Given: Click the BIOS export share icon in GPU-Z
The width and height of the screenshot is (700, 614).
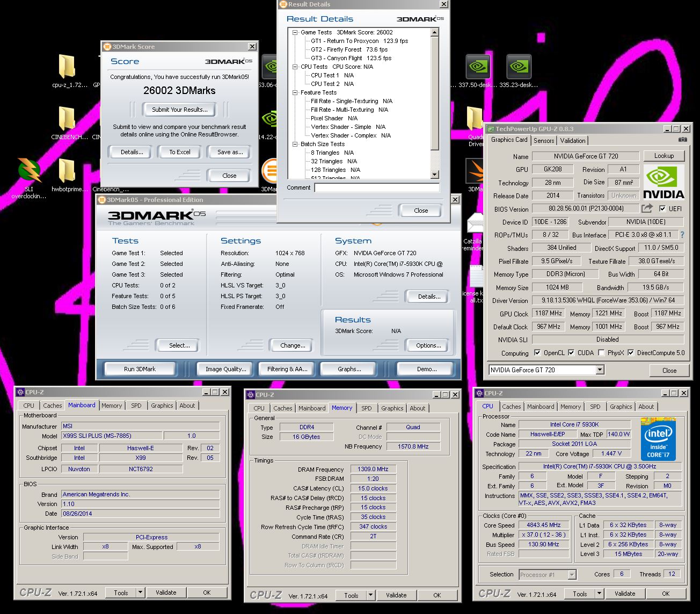Looking at the screenshot, I should pos(648,208).
